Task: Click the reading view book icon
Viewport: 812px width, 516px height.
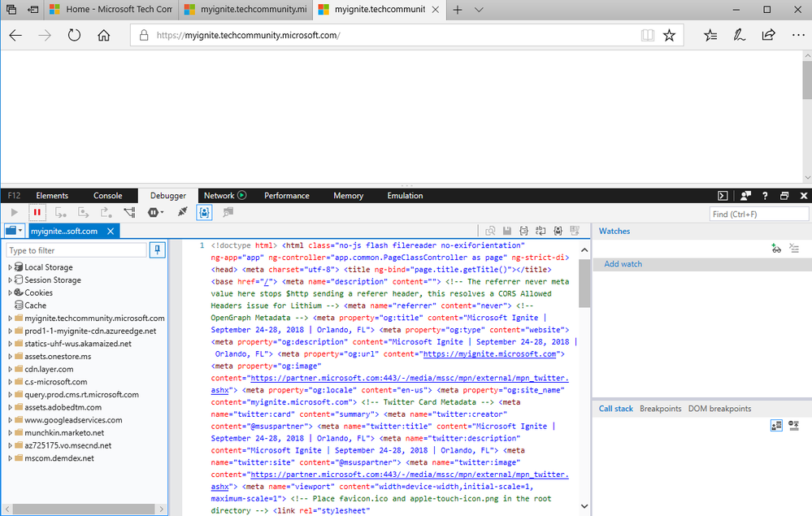Action: 647,35
